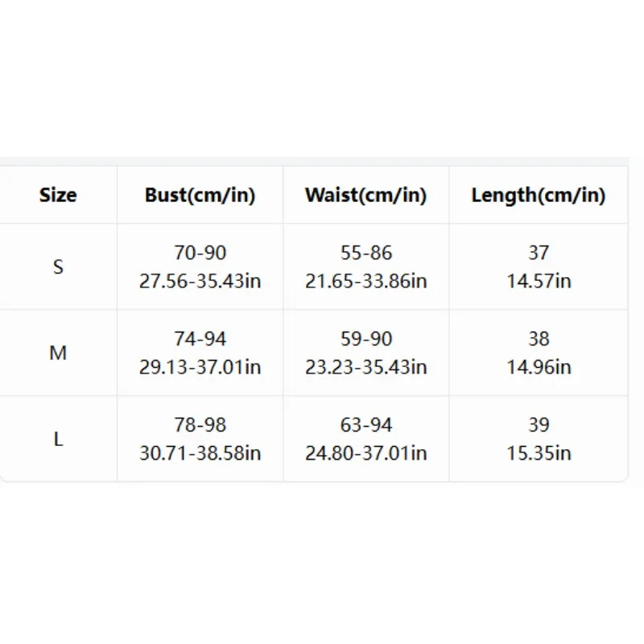Select bust value 70-90 for size S
This screenshot has height=644, width=644.
(200, 253)
